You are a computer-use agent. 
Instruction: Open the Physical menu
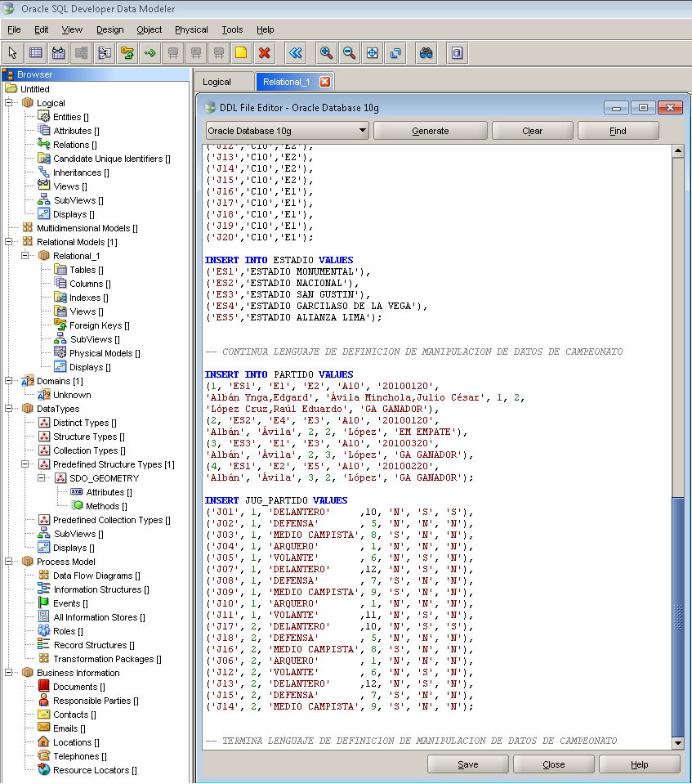pyautogui.click(x=191, y=29)
